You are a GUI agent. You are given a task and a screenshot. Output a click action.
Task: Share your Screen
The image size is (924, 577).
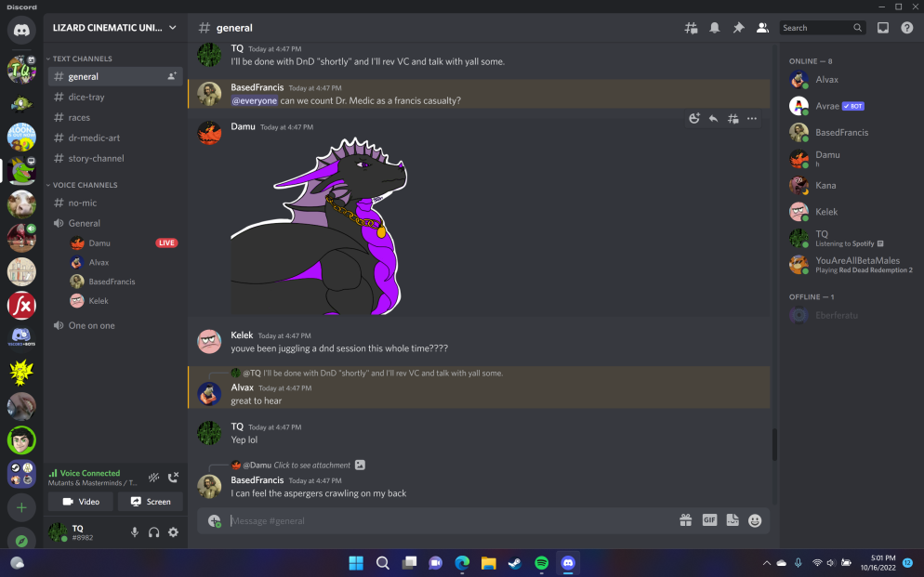pos(151,502)
